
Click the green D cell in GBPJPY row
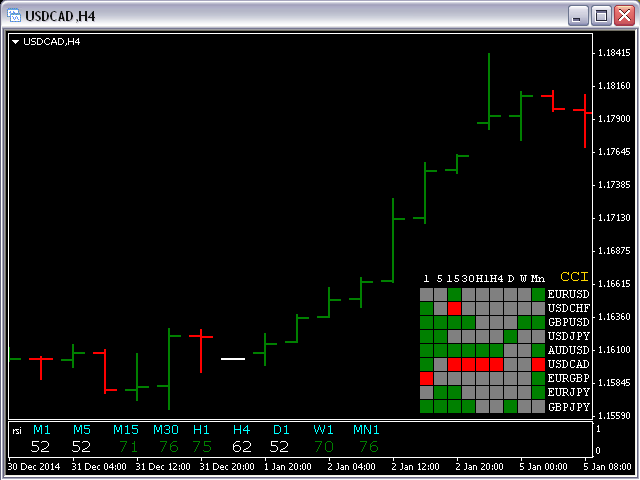(511, 407)
